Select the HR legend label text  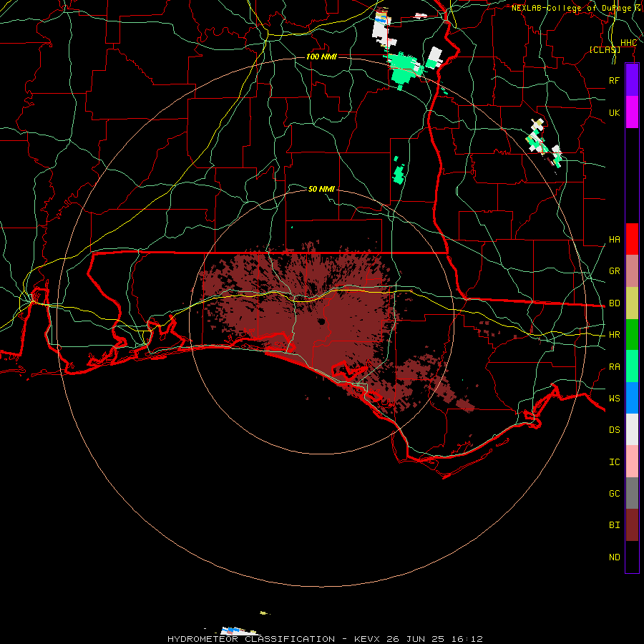click(614, 335)
